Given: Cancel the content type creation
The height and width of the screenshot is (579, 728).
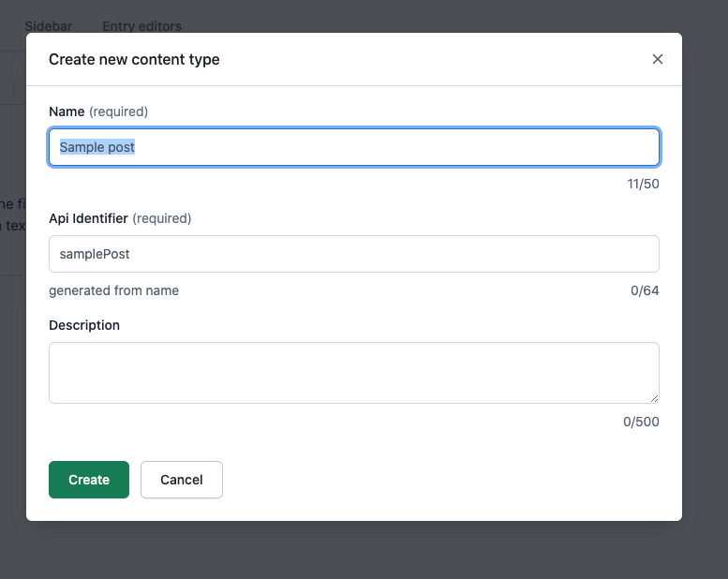Looking at the screenshot, I should click(181, 480).
